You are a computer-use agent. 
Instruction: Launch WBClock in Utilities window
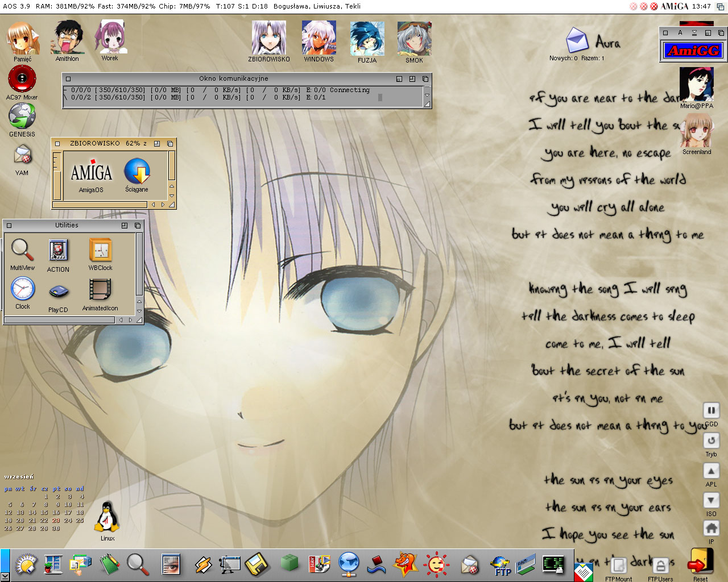[x=101, y=250]
